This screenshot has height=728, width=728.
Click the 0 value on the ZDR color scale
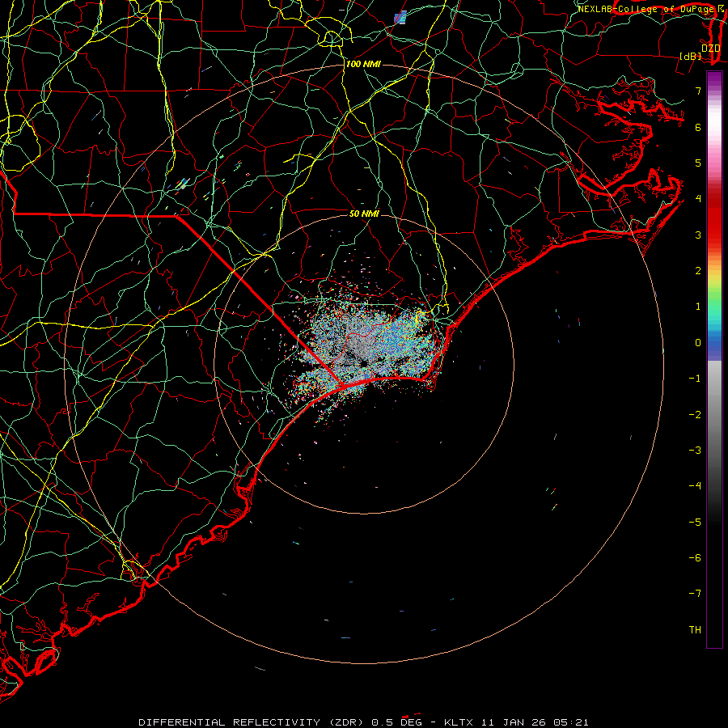[698, 343]
